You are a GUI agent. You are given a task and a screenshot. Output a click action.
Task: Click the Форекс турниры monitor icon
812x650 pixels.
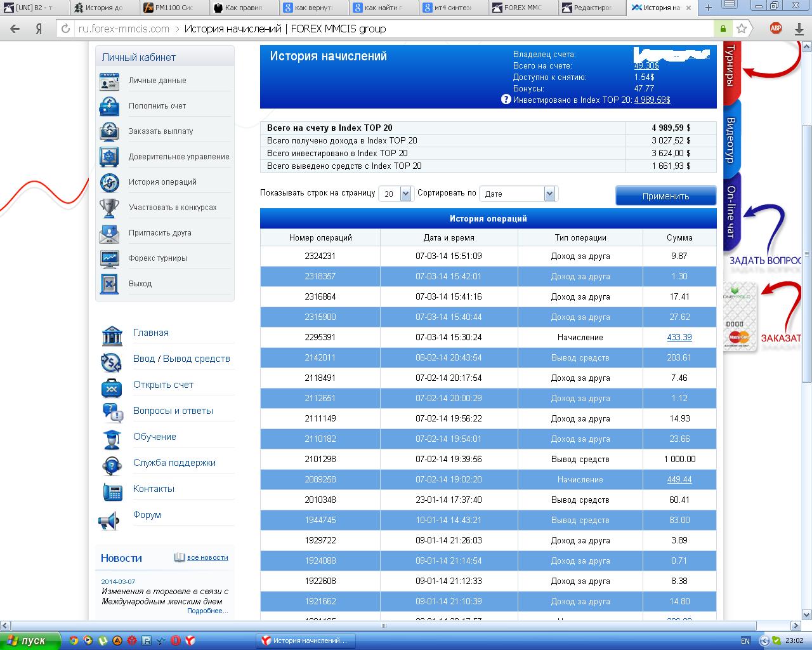point(109,259)
